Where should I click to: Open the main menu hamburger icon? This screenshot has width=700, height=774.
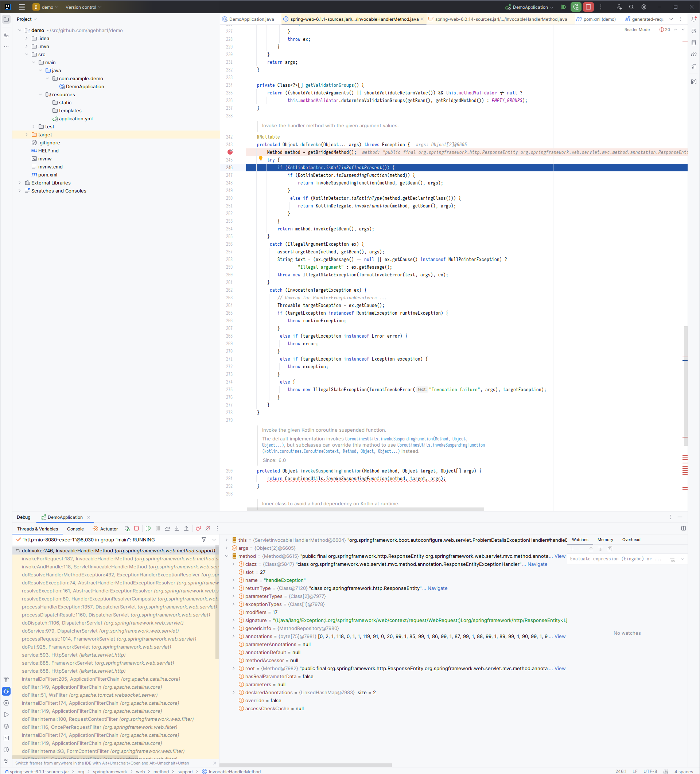click(22, 7)
